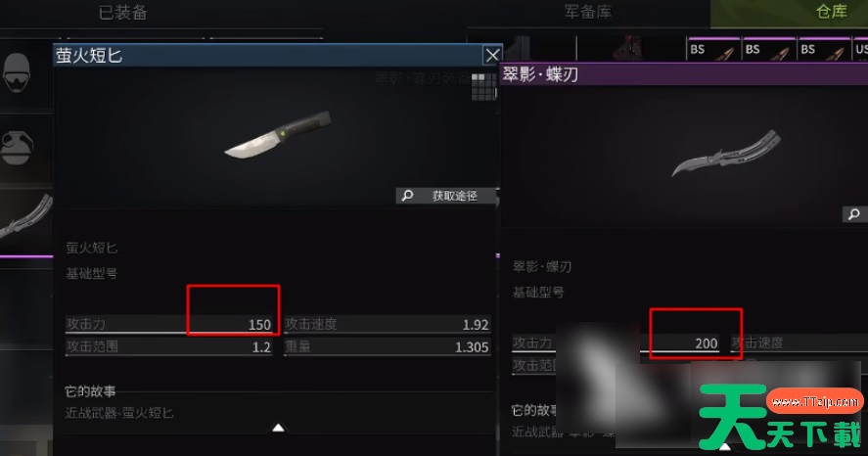The height and width of the screenshot is (456, 868).
Task: Click the 攻击速度 stat bar showing 1.92
Action: tap(387, 324)
